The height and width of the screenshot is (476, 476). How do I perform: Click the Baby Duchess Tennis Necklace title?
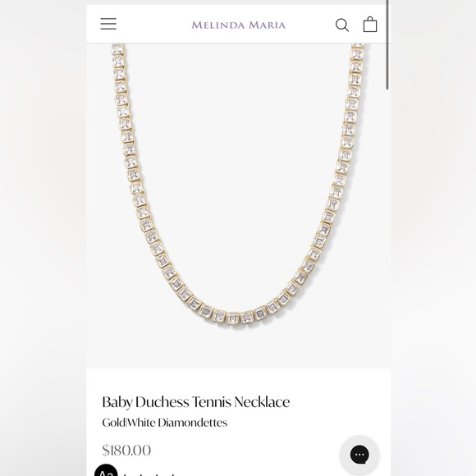point(196,402)
